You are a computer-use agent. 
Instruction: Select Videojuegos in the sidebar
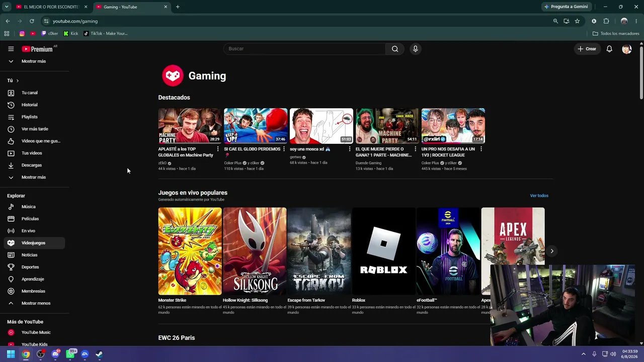34,243
